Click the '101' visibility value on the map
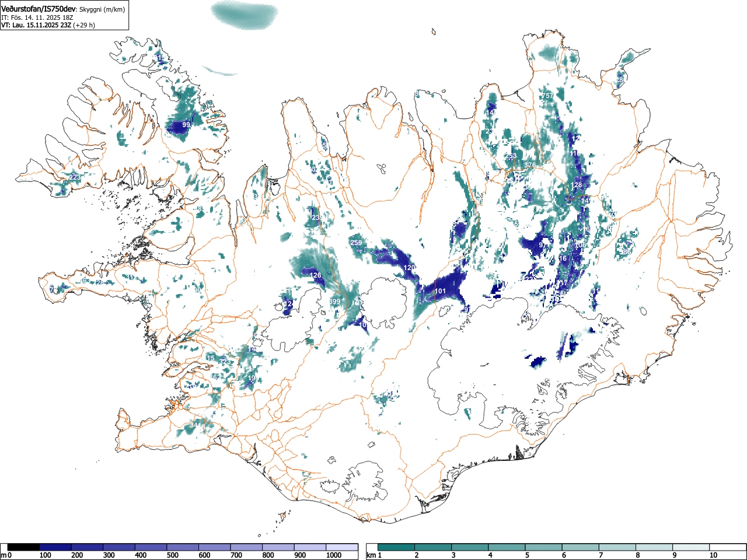Screen dimensions: 747x560 [x=441, y=291]
